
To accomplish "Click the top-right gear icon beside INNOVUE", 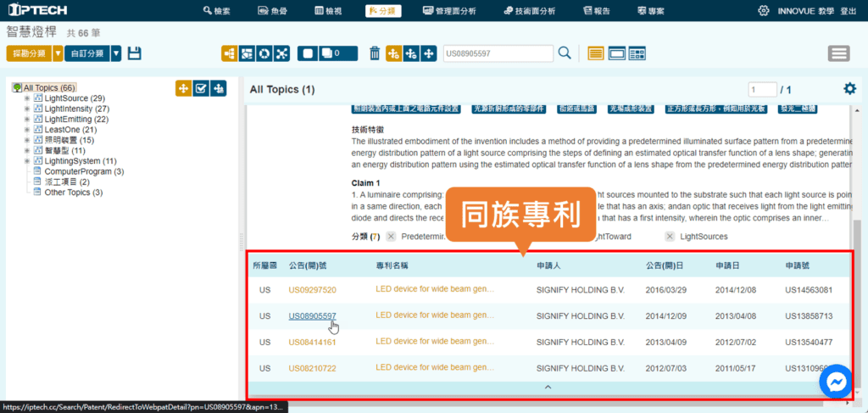I will pyautogui.click(x=763, y=11).
